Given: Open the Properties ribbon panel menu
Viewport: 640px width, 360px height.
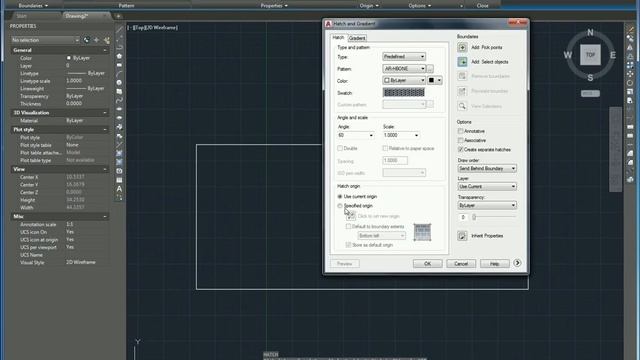Looking at the screenshot, I should pyautogui.click(x=274, y=6).
